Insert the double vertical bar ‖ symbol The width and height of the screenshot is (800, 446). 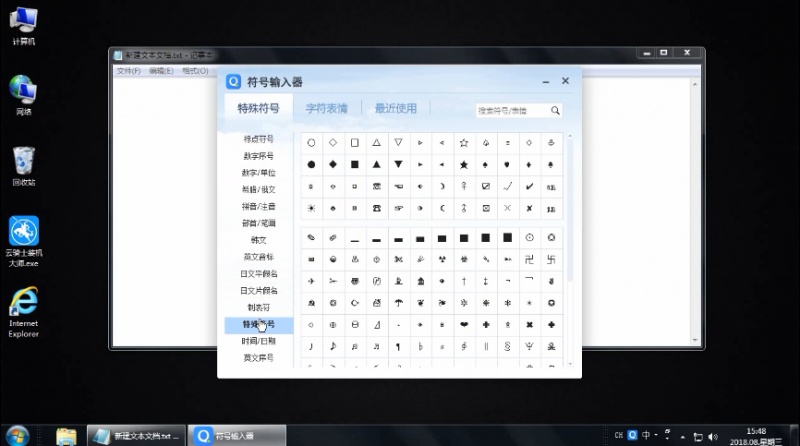click(486, 346)
